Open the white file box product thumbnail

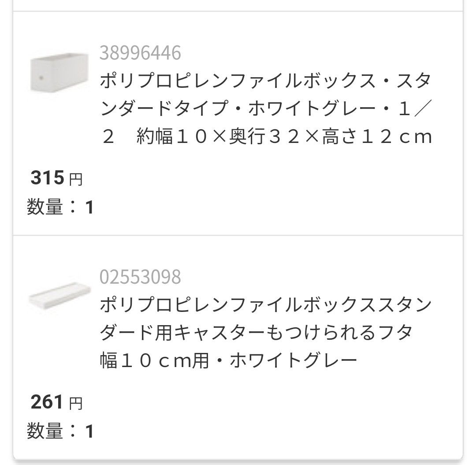tap(52, 73)
